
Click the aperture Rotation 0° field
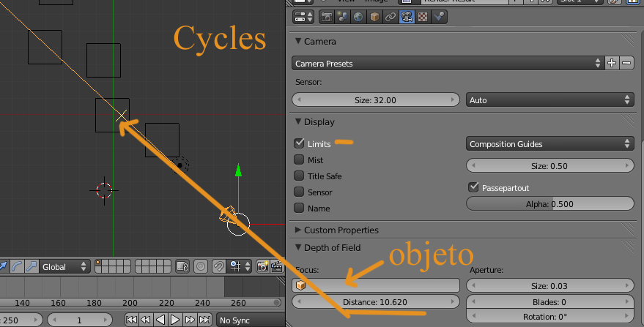click(x=550, y=317)
